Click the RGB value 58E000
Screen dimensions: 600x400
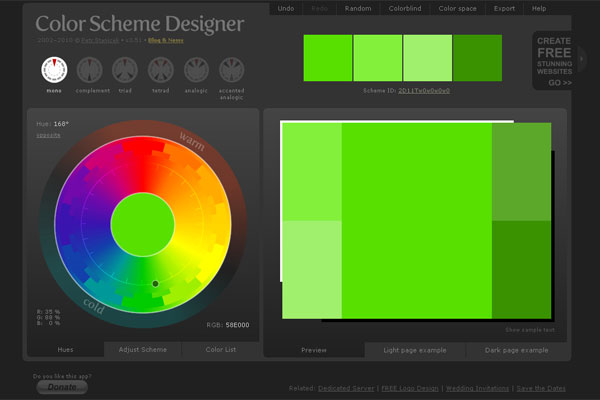click(x=237, y=324)
